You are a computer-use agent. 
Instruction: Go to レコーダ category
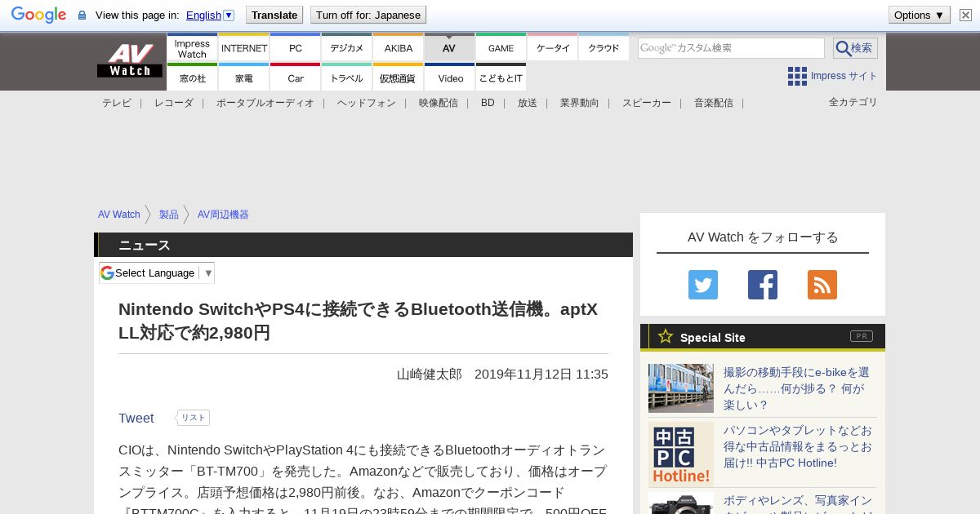pos(174,103)
